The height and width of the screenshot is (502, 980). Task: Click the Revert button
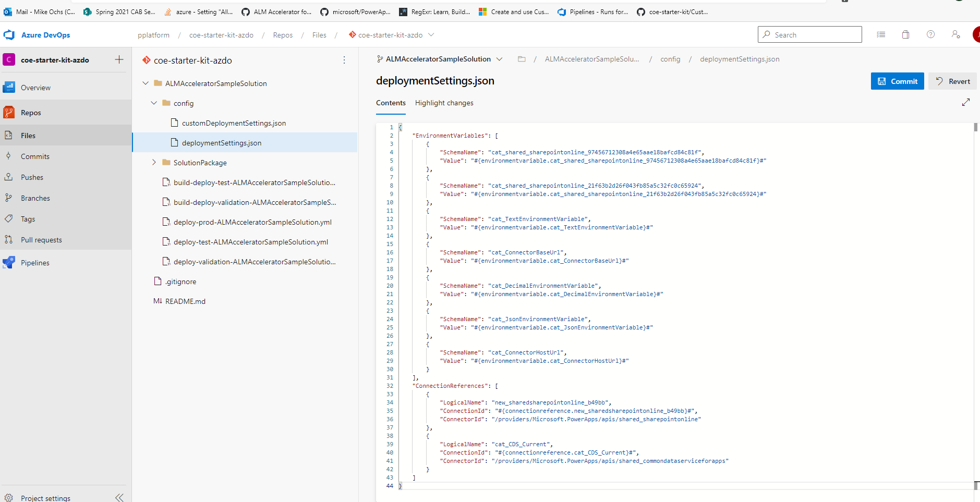[952, 81]
